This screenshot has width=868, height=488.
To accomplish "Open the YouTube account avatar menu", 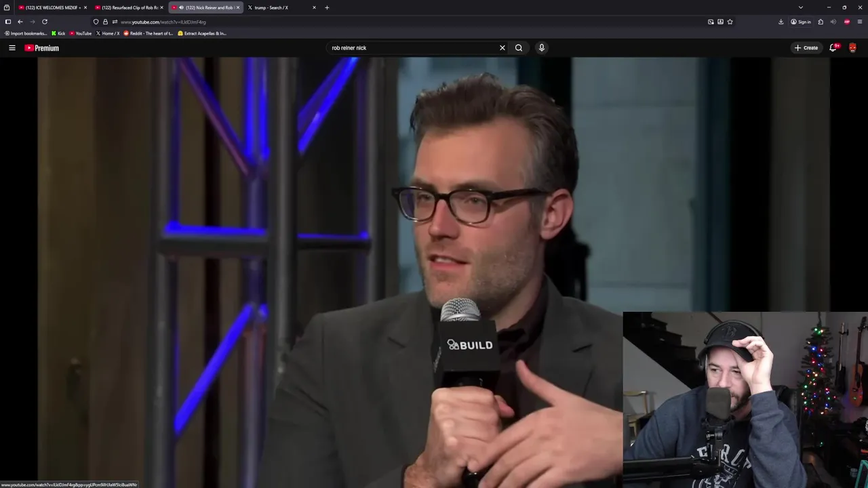I will [x=852, y=48].
